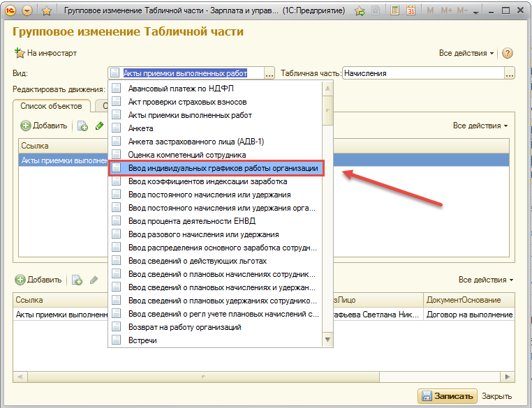Select Акт проверки страховых взносов
The height and width of the screenshot is (408, 532).
coord(215,102)
